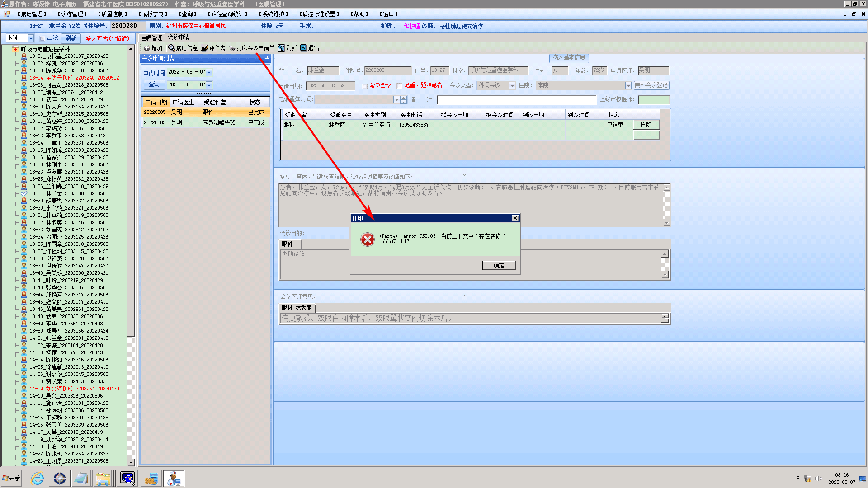
Task: Open the 诊疗管理 menu
Action: tap(72, 14)
